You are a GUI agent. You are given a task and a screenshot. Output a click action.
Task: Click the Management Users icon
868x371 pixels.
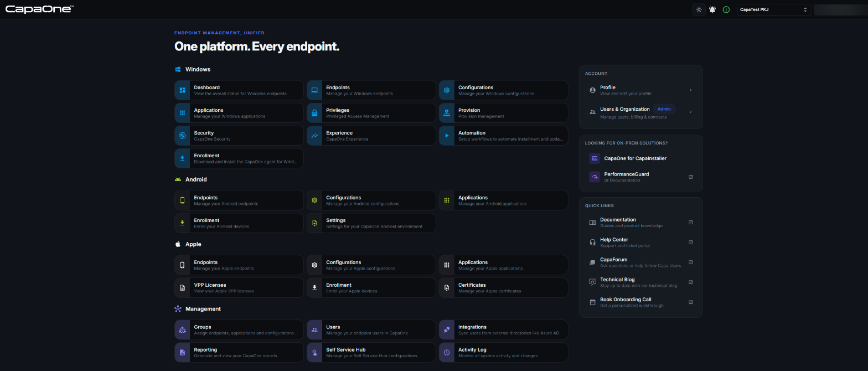(314, 330)
